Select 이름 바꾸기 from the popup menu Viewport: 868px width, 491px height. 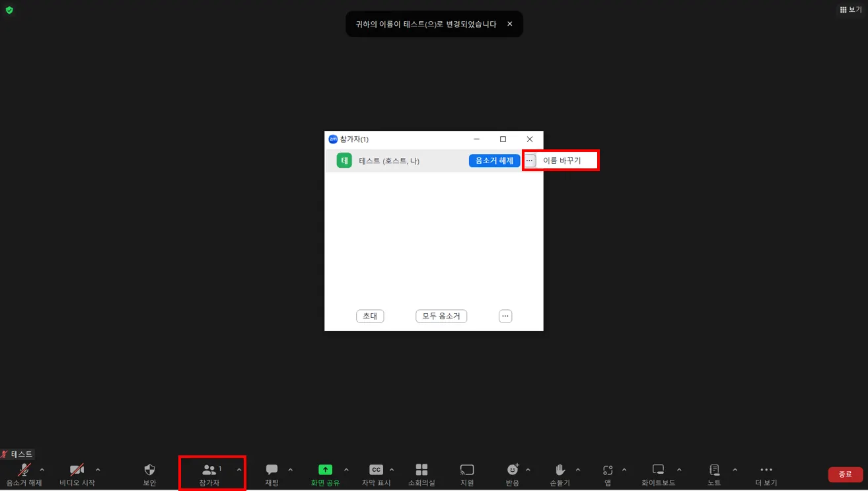click(x=561, y=161)
